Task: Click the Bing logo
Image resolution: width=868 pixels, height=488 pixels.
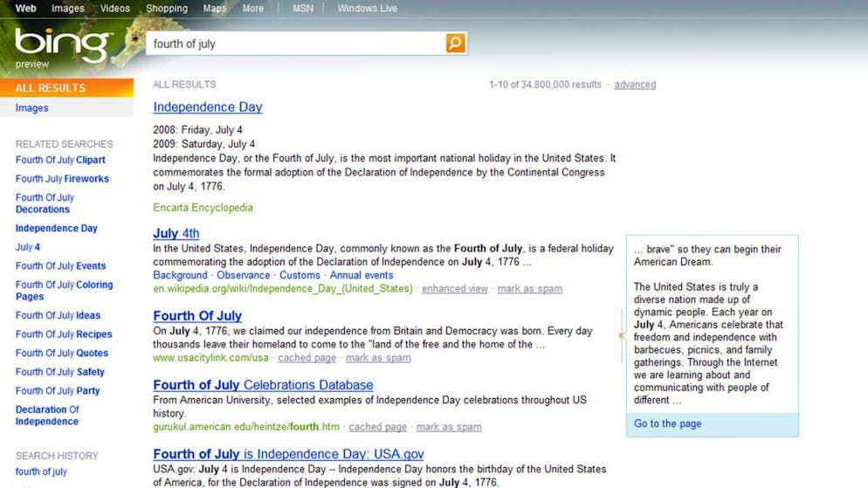Action: tap(64, 44)
